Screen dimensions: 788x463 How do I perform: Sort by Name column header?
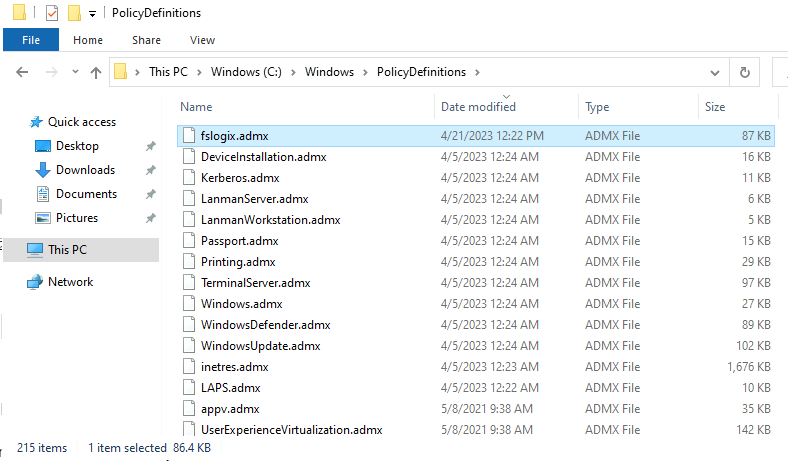pyautogui.click(x=196, y=107)
